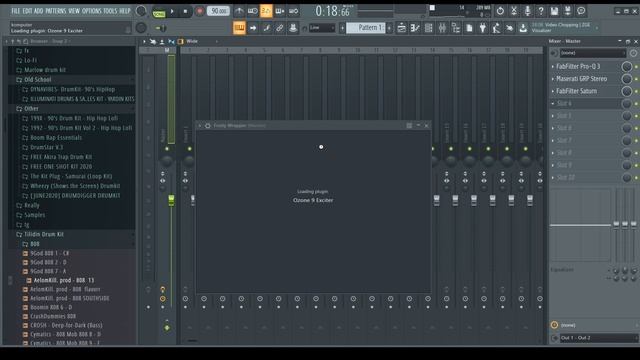The image size is (640, 360).
Task: Enable typing keyboard to piano icon
Action: click(x=239, y=28)
